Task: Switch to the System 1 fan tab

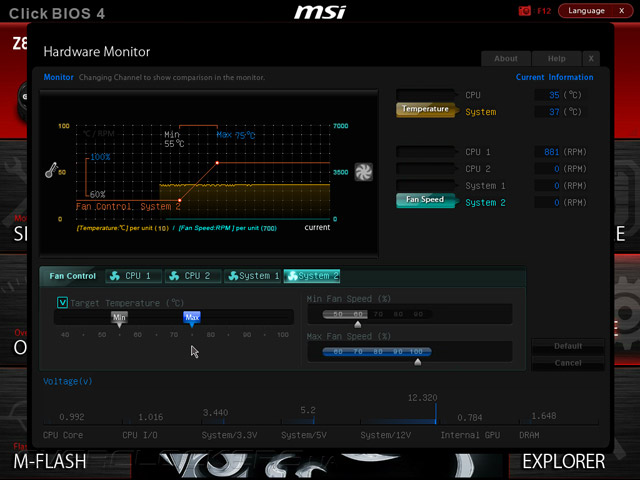Action: 252,276
